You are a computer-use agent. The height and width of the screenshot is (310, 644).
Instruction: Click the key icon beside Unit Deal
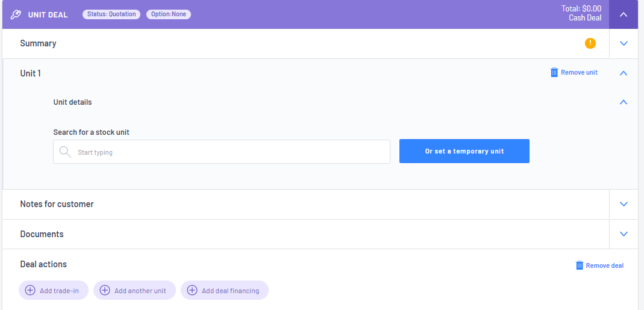pos(16,15)
